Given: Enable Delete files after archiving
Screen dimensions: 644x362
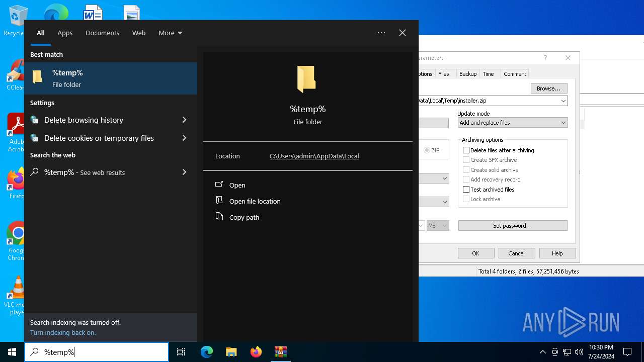Looking at the screenshot, I should click(x=466, y=150).
